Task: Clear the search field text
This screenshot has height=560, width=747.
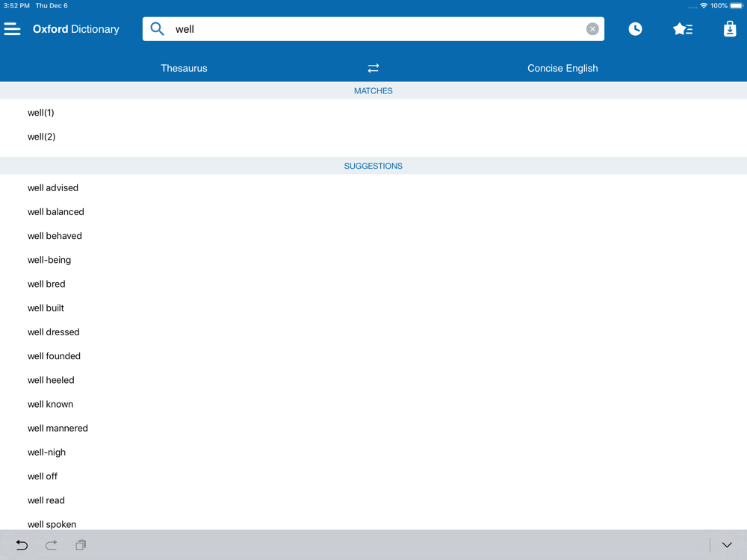Action: tap(592, 29)
